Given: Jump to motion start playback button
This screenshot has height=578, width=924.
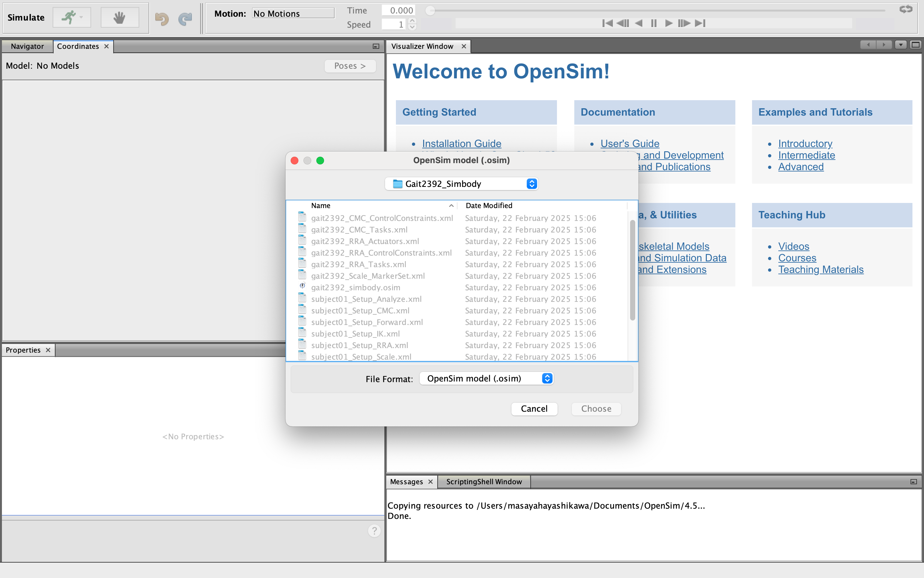Looking at the screenshot, I should 607,23.
